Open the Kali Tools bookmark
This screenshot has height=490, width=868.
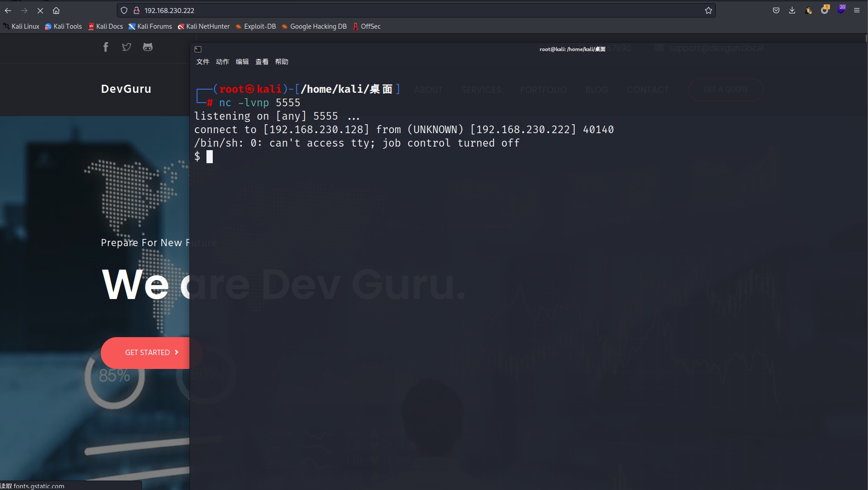tap(63, 26)
